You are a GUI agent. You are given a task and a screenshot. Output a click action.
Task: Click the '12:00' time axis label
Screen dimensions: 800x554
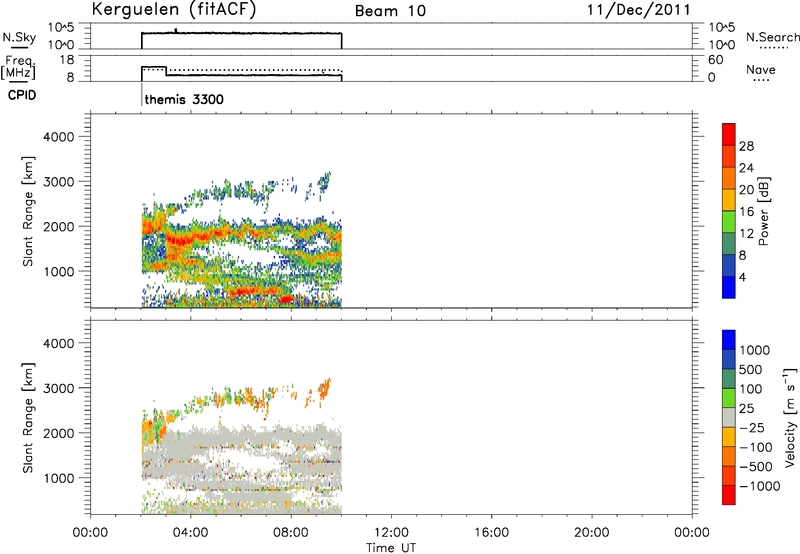[391, 533]
